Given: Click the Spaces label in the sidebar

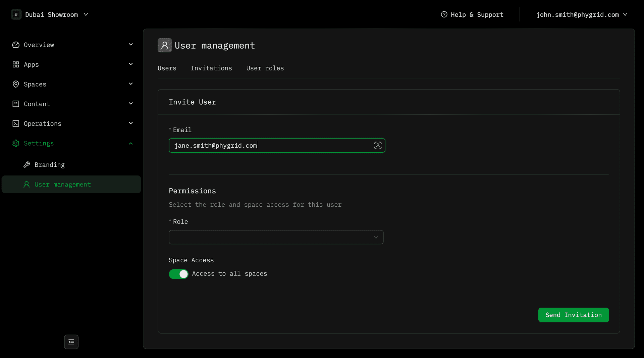Looking at the screenshot, I should pos(35,84).
